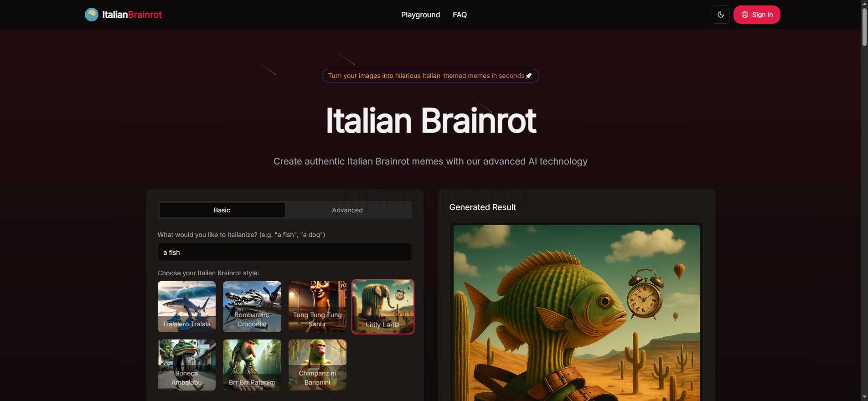Pick the Boneca Ambalabu style

[186, 365]
